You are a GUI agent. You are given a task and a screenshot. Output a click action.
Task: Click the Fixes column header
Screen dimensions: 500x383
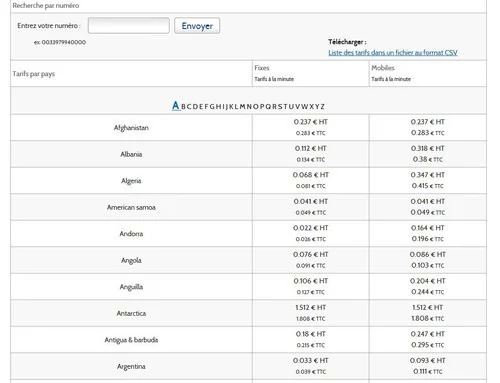point(262,68)
